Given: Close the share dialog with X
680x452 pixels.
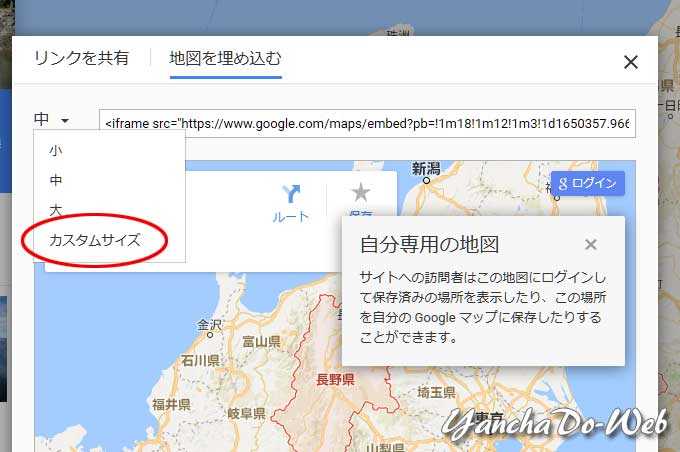Looking at the screenshot, I should coord(630,62).
